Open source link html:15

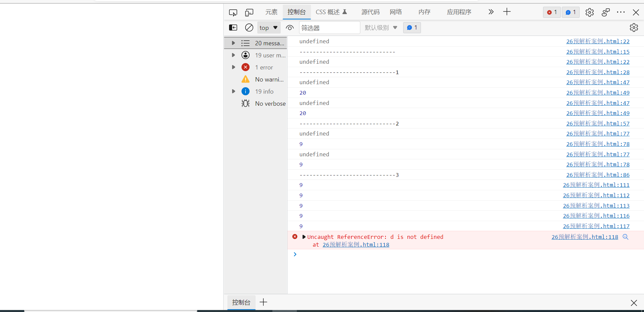point(598,52)
